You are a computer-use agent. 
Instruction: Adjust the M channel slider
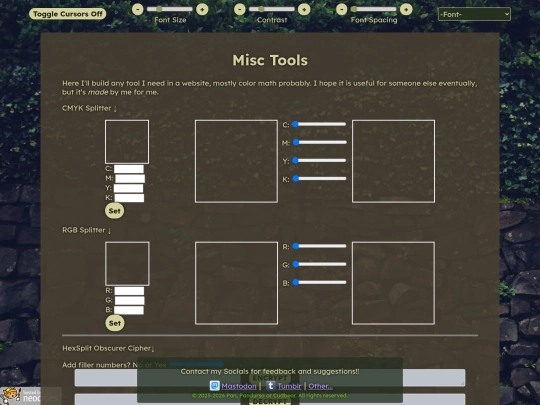tap(319, 142)
